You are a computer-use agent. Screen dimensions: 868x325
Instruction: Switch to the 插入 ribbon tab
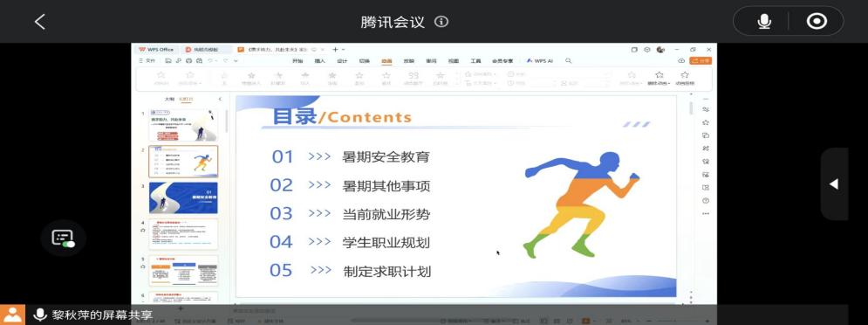319,60
